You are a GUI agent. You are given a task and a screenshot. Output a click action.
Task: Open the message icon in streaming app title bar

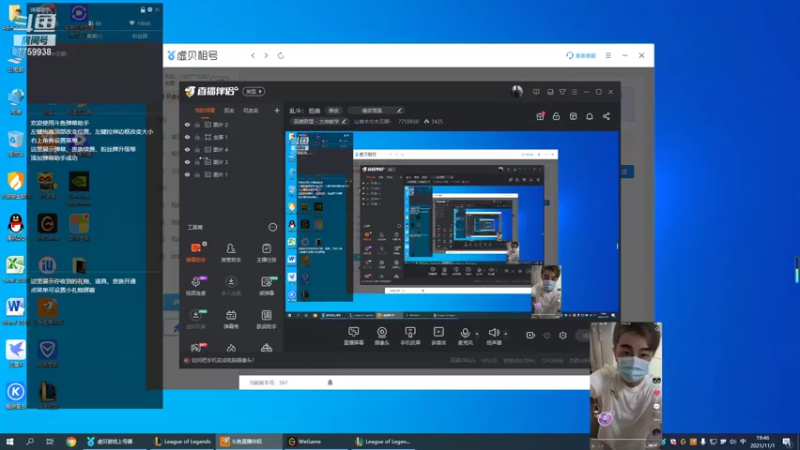point(536,92)
